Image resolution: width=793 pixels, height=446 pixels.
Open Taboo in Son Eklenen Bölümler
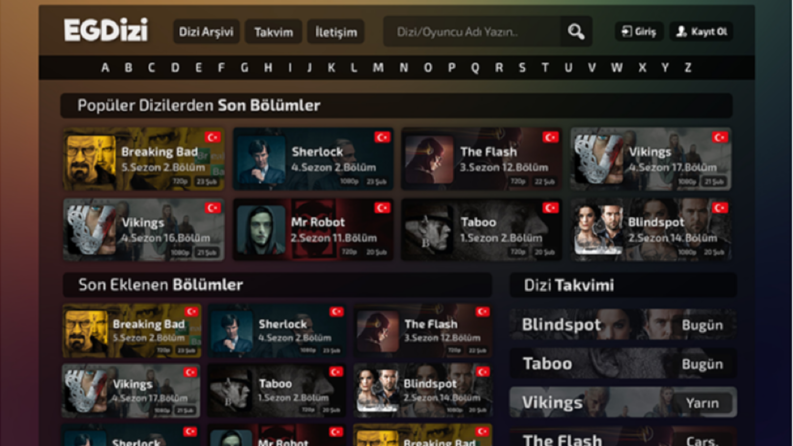(277, 391)
